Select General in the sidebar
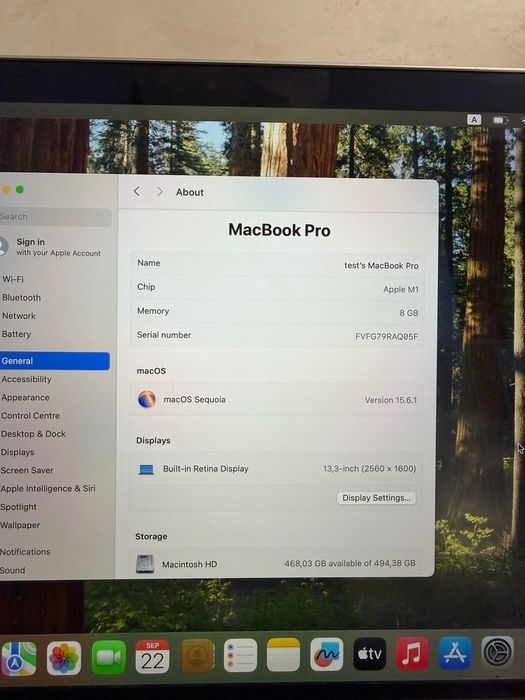Screen dimensions: 525x700 (x=54, y=361)
